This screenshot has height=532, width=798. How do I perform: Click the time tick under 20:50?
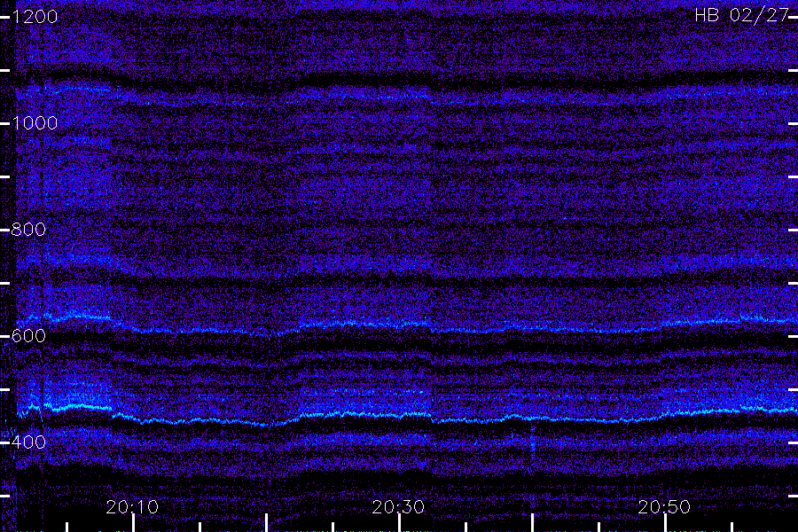[665, 523]
